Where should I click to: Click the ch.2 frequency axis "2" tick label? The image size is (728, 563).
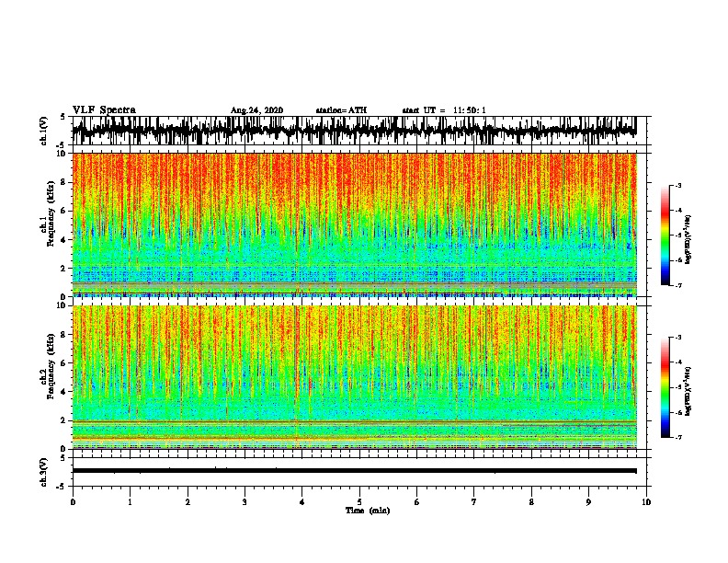point(63,420)
